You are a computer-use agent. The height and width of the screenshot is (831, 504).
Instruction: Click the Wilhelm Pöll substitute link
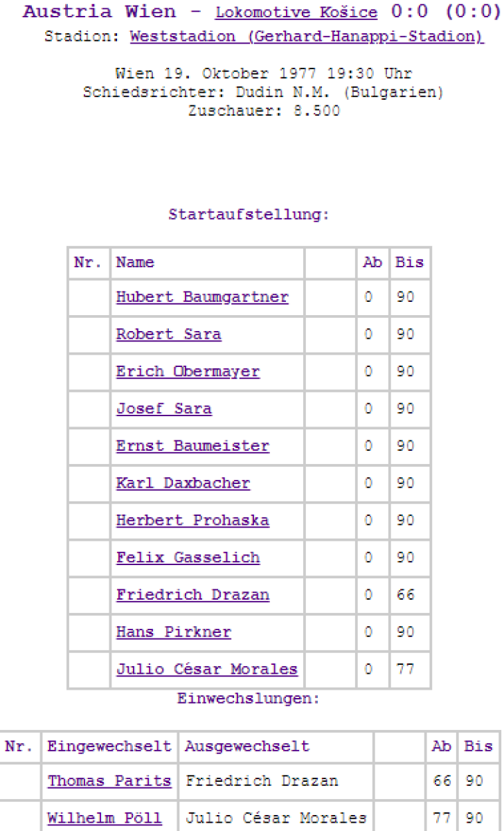click(105, 818)
